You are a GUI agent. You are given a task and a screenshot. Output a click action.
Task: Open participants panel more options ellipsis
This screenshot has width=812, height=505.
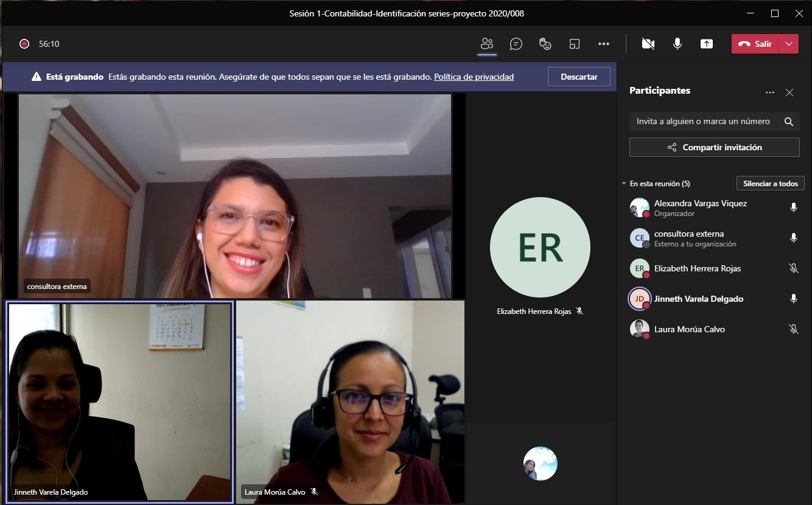(770, 92)
